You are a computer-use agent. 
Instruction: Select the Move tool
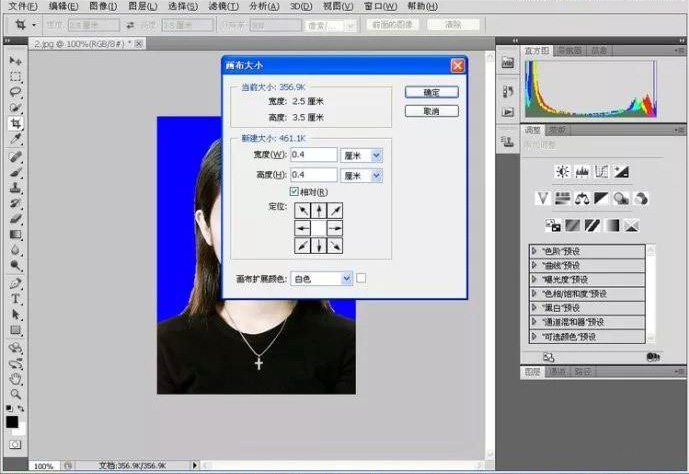pyautogui.click(x=15, y=60)
